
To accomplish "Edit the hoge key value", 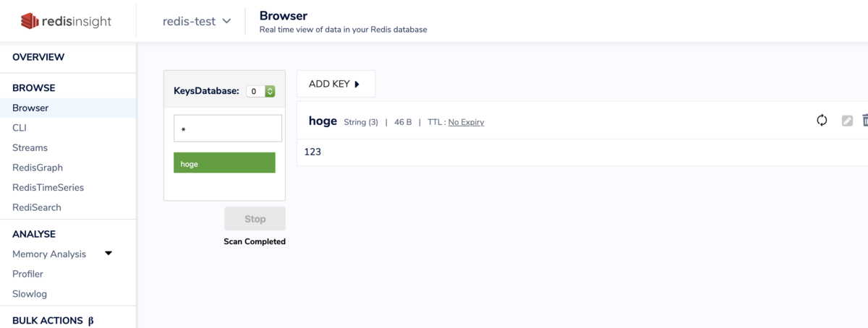I will pos(847,121).
